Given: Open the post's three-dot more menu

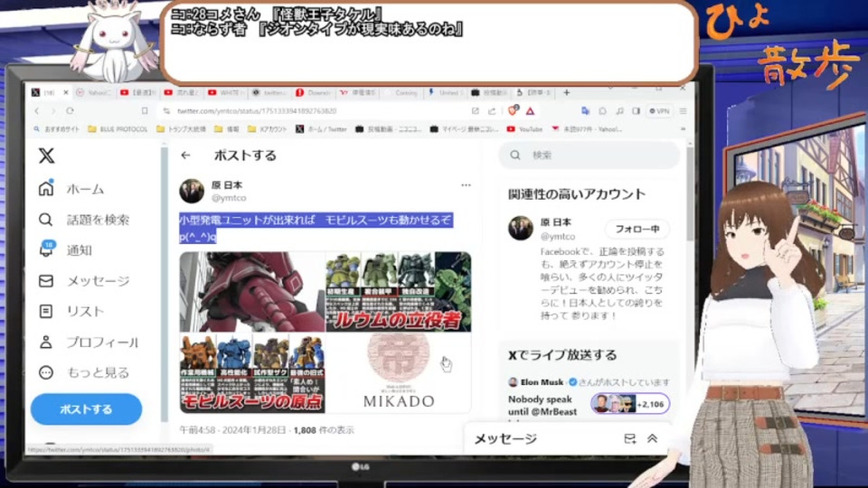Looking at the screenshot, I should pos(466,185).
